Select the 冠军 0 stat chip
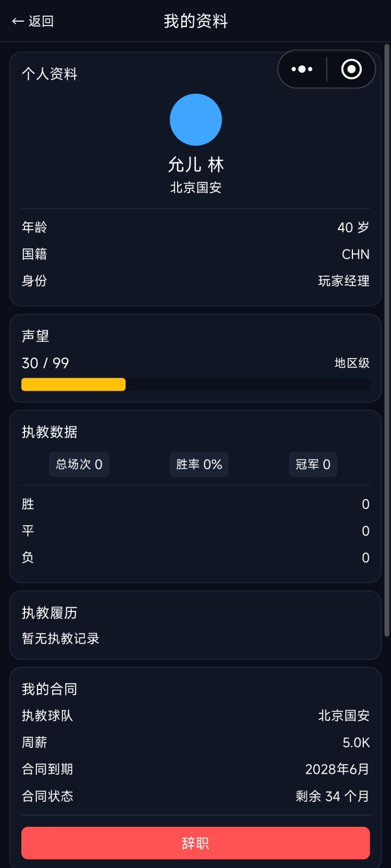The image size is (391, 868). (x=313, y=464)
